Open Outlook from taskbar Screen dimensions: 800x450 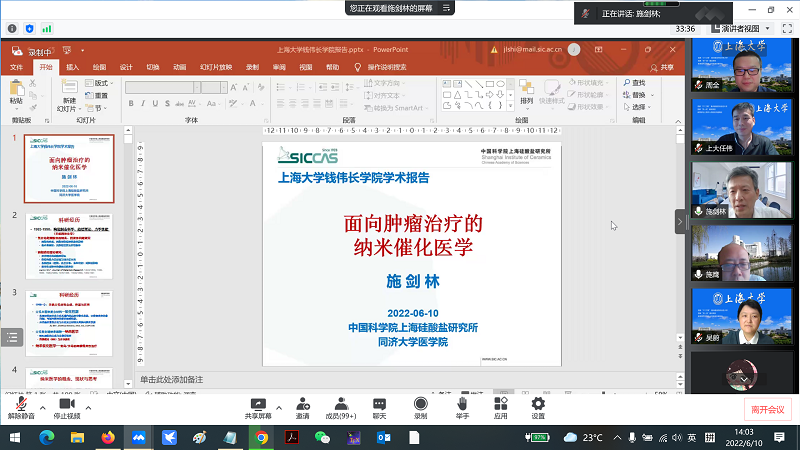pos(384,438)
